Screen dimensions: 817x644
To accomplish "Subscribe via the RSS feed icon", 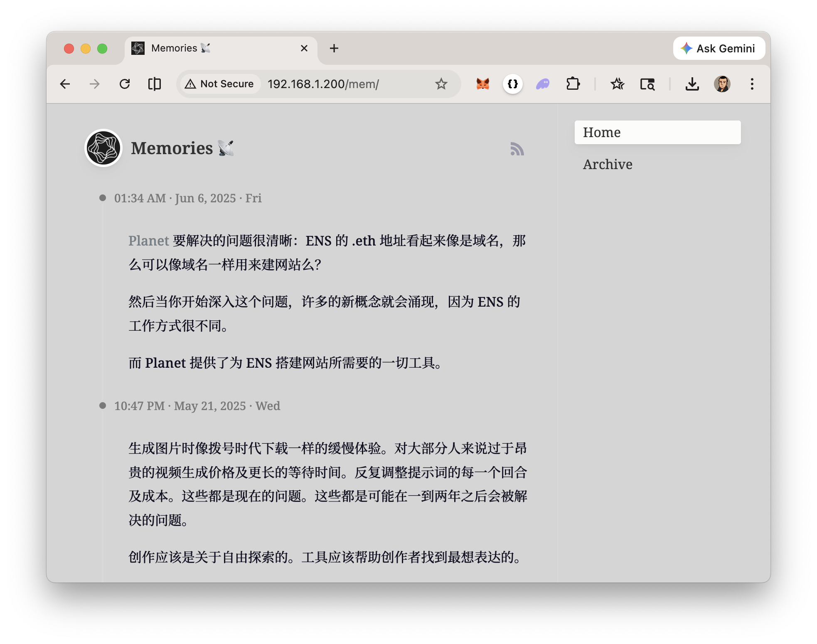I will click(517, 148).
